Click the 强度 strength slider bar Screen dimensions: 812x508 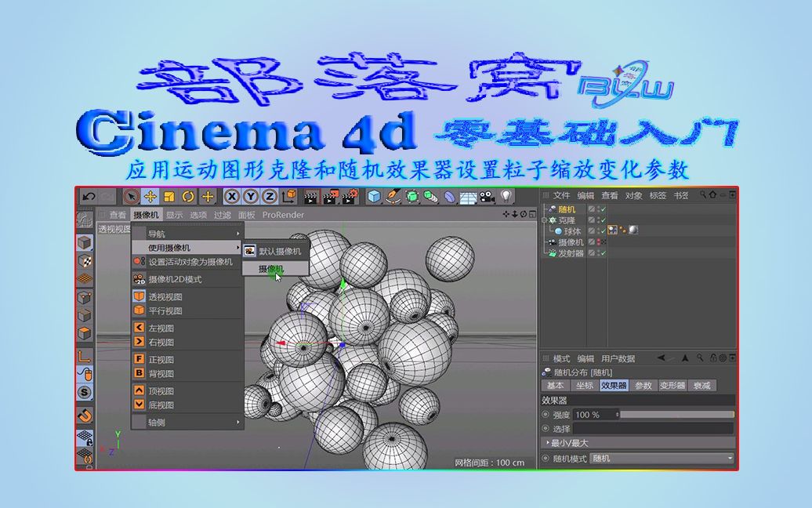coord(677,414)
